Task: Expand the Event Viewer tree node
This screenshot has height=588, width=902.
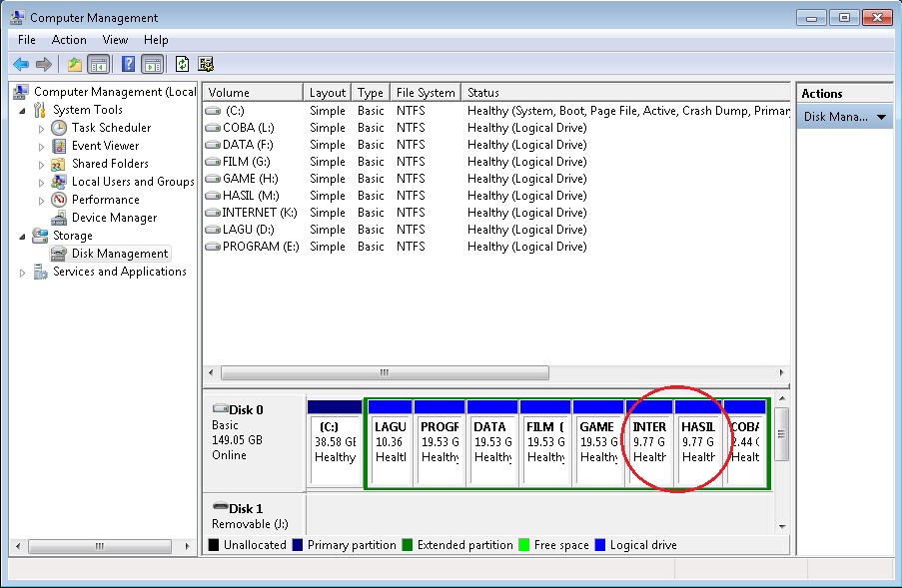Action: [41, 147]
